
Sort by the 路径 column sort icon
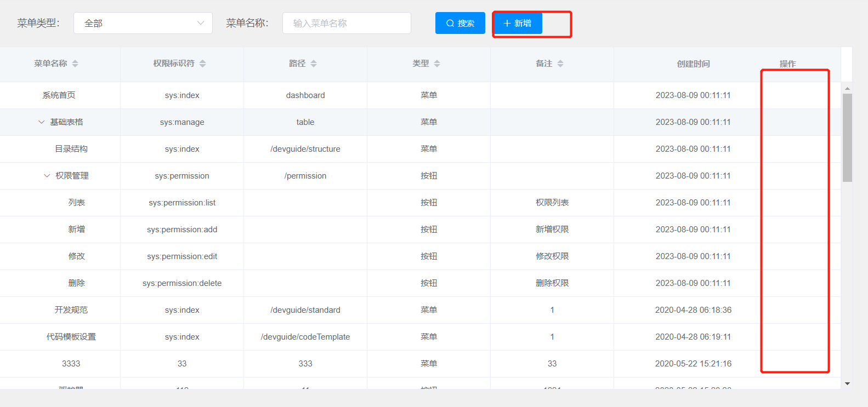tap(314, 64)
